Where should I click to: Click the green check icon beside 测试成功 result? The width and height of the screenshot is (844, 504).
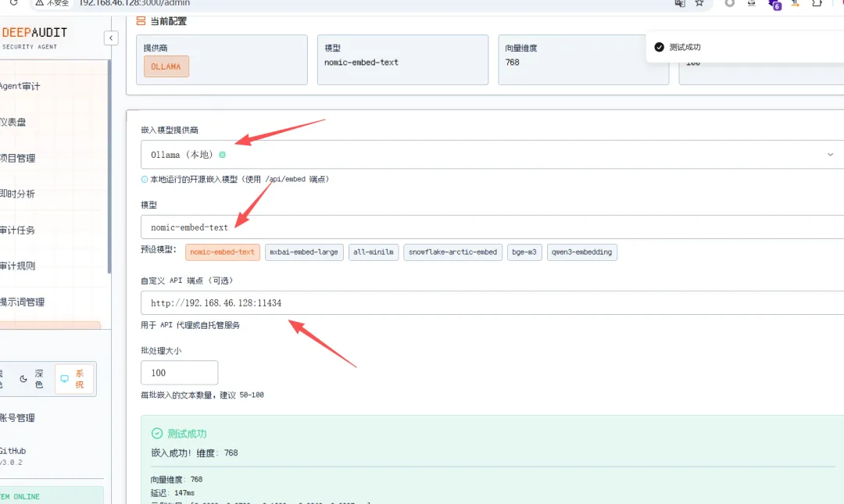[156, 434]
